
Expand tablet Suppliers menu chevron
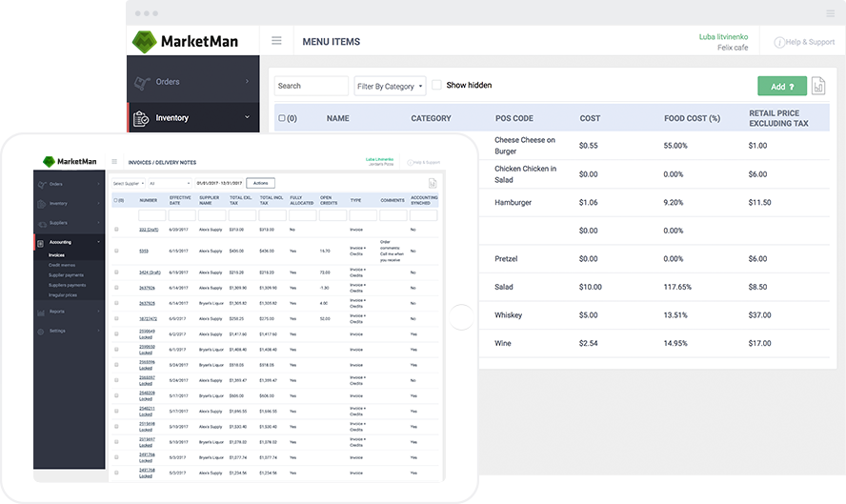click(99, 223)
